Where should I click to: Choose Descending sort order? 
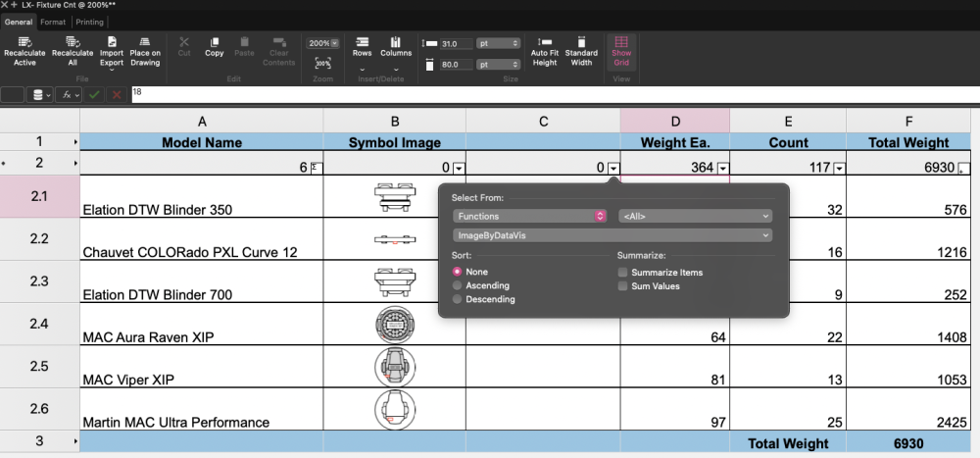457,300
